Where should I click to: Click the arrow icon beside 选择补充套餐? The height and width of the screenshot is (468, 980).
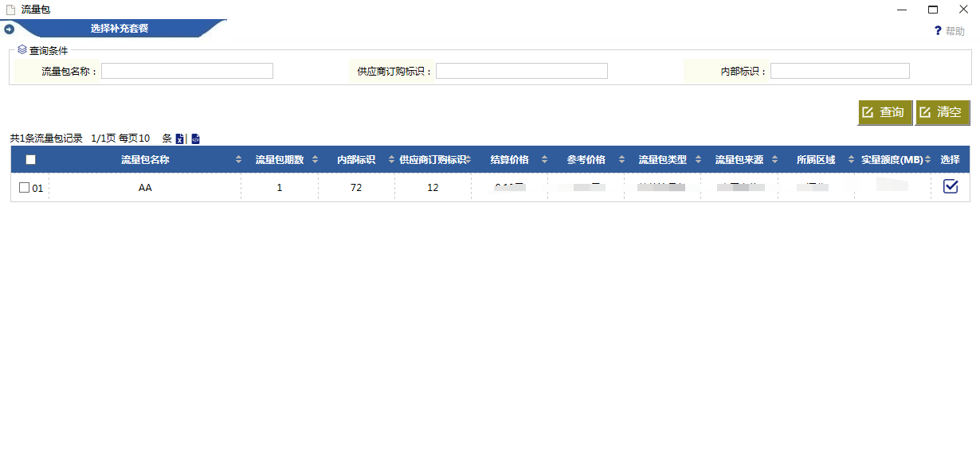coord(10,29)
